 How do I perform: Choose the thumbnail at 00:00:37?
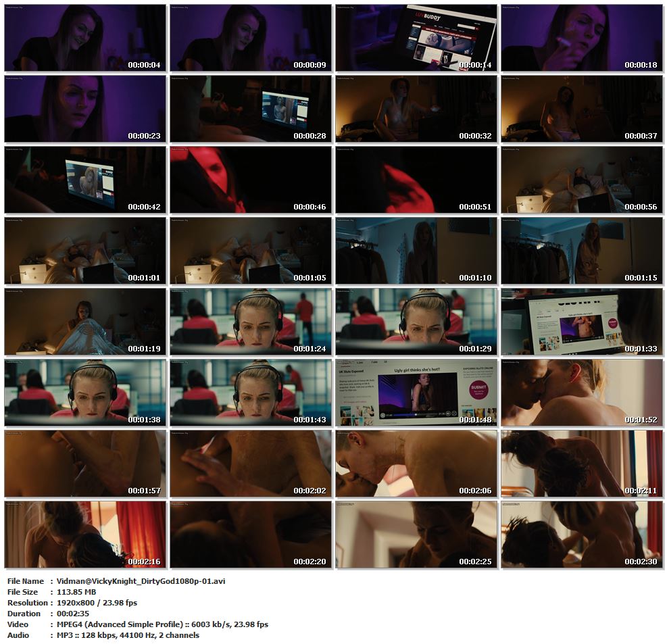[582, 109]
